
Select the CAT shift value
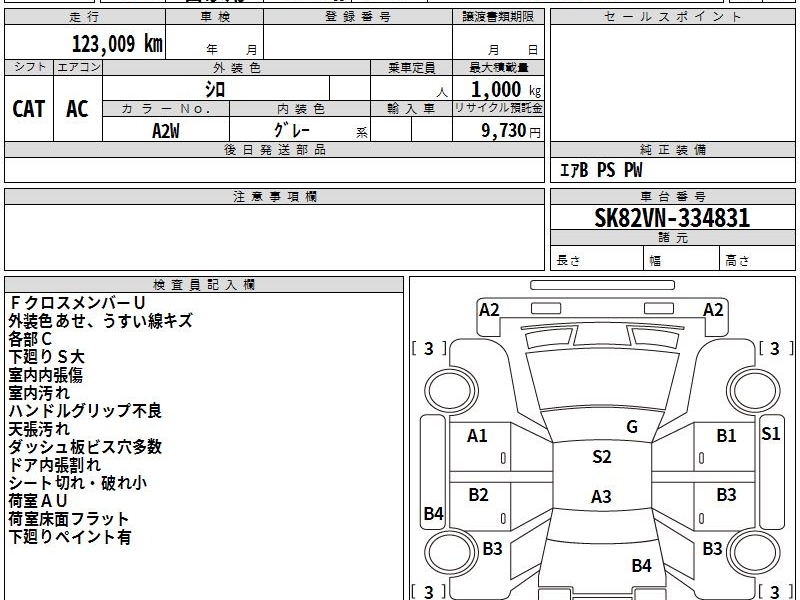click(29, 109)
